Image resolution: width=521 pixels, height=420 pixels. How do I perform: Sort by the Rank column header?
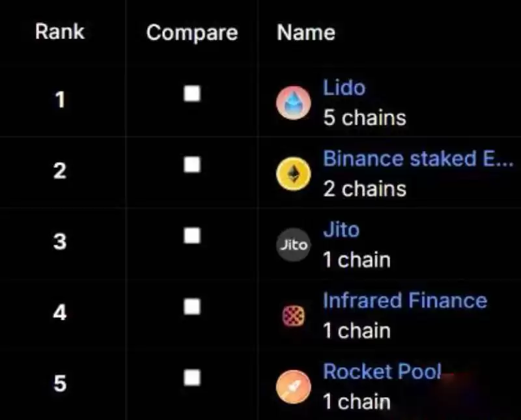click(x=59, y=31)
